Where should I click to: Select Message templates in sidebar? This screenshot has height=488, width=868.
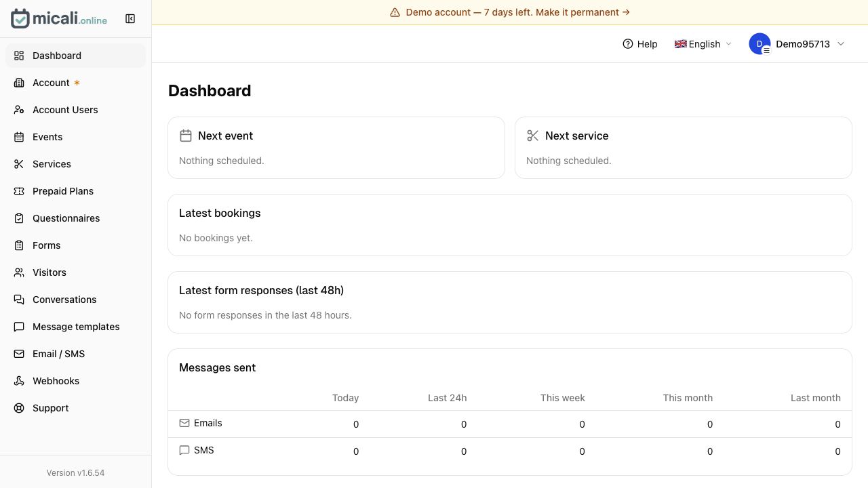tap(75, 327)
